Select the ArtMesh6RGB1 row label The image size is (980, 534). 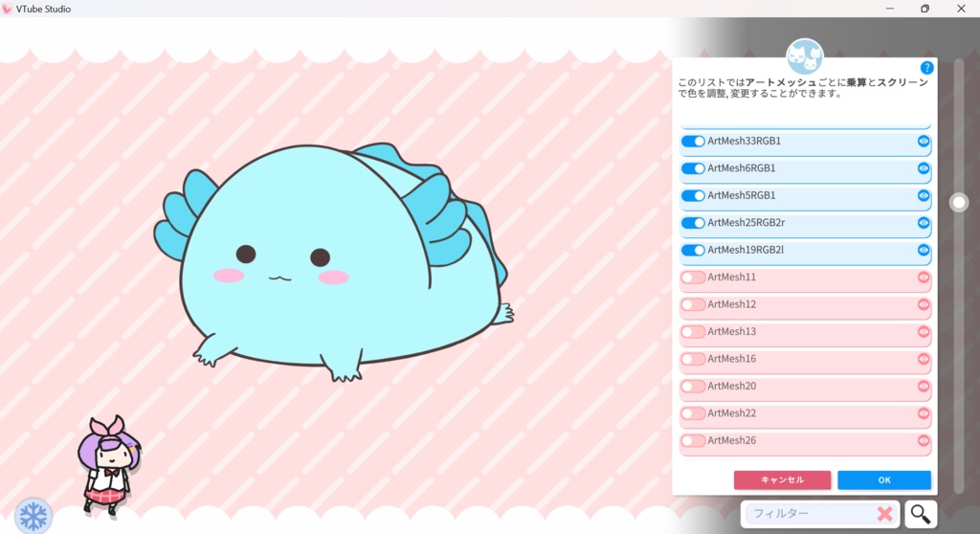(x=742, y=168)
